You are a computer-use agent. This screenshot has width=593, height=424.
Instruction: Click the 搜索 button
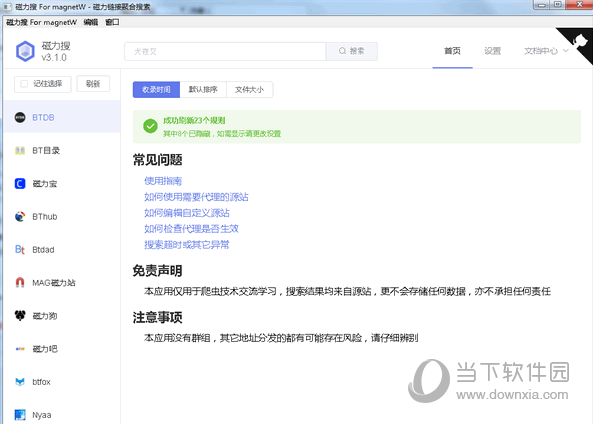click(x=352, y=51)
